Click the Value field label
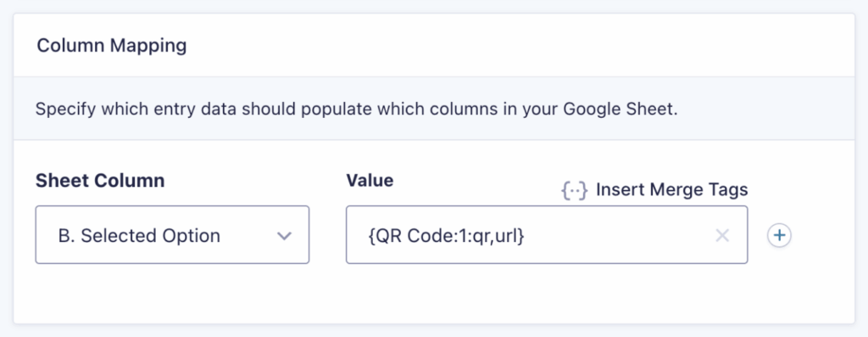This screenshot has width=868, height=337. (x=370, y=180)
